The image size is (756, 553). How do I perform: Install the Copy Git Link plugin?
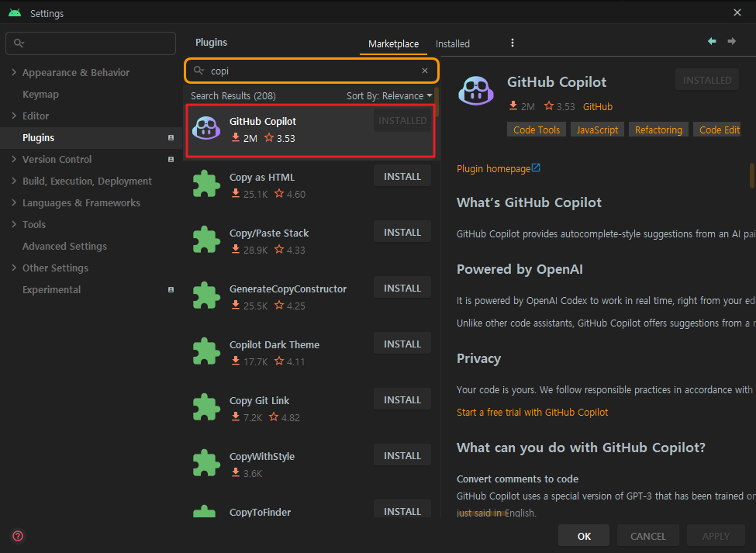[402, 400]
